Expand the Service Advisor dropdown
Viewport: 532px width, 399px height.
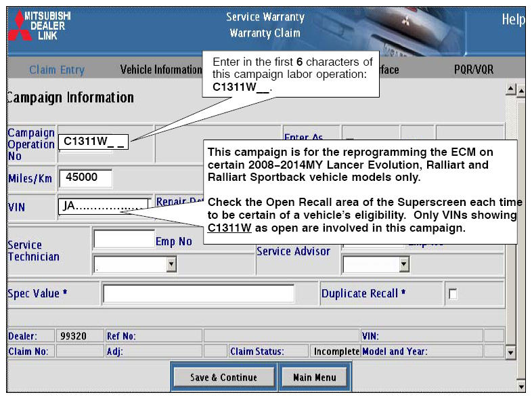[x=404, y=264]
